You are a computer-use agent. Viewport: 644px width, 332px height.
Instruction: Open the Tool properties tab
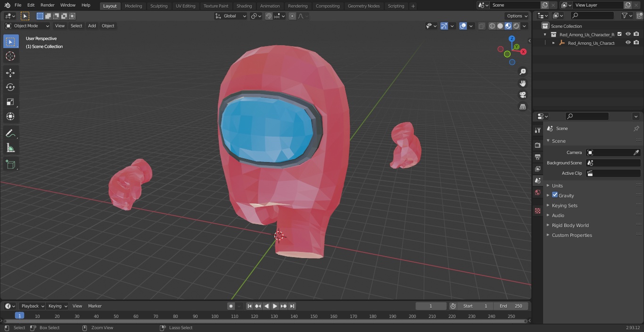click(537, 130)
